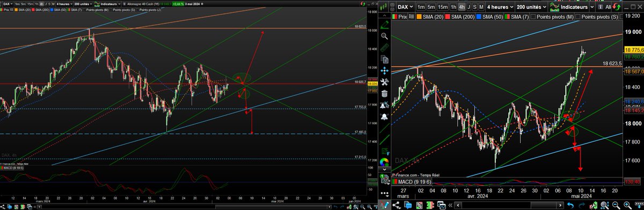Open the DAX symbol dropdown on right chart
644x210 pixels.
coord(405,7)
